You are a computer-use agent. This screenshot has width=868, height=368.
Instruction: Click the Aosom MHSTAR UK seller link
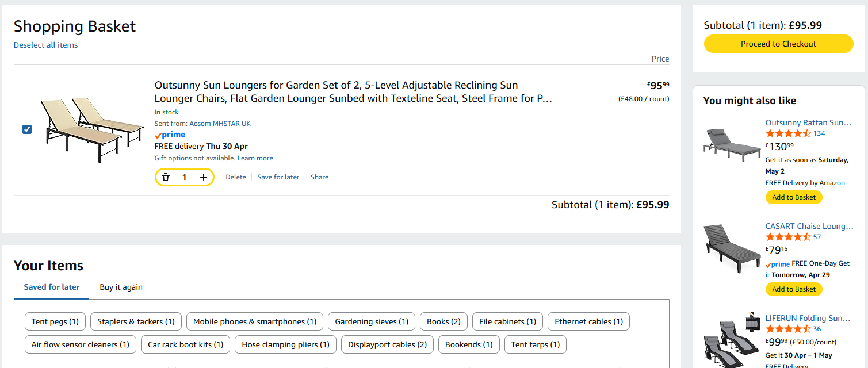220,124
